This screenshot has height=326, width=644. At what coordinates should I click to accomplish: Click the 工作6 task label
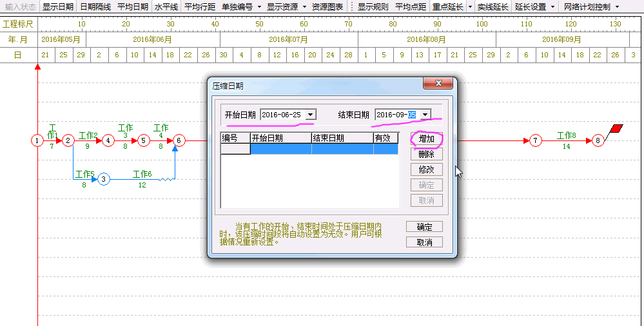(142, 174)
